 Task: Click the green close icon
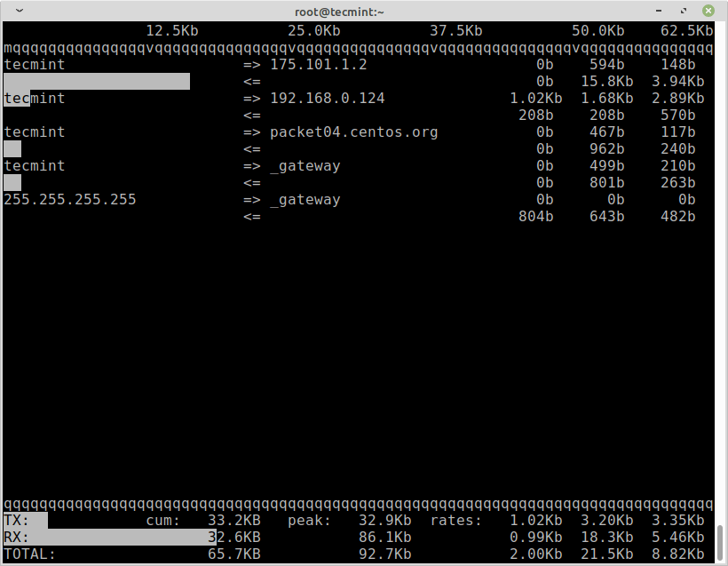708,11
